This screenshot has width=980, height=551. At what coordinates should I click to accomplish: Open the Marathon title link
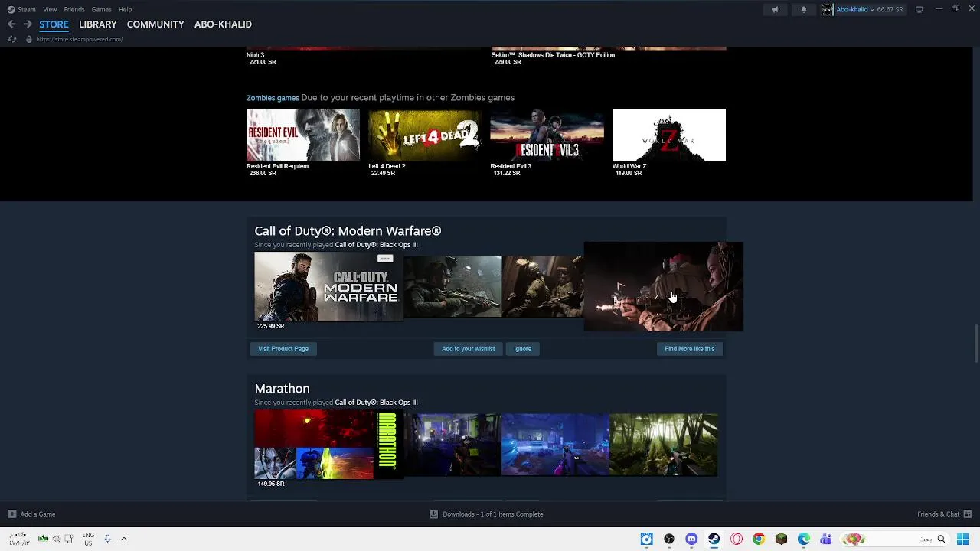point(282,389)
